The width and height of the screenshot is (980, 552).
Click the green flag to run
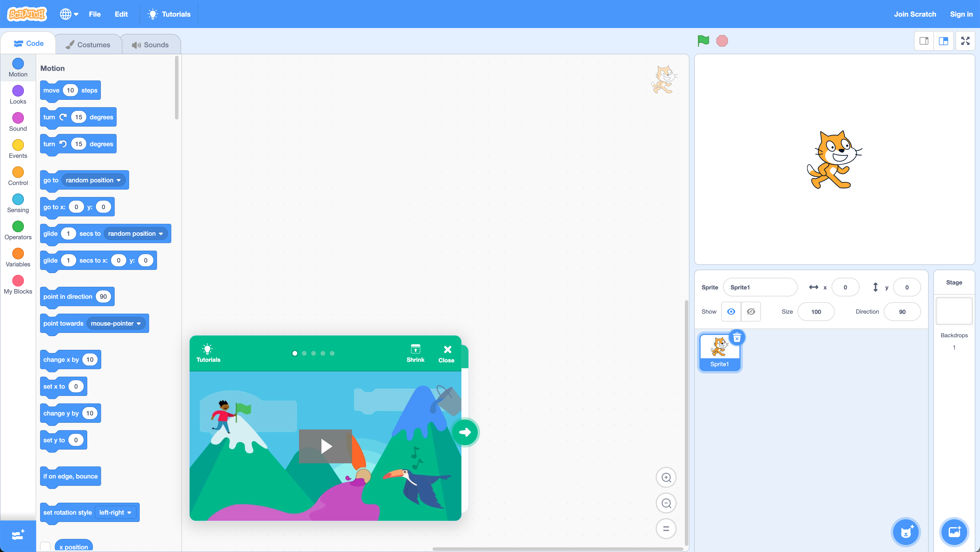703,41
